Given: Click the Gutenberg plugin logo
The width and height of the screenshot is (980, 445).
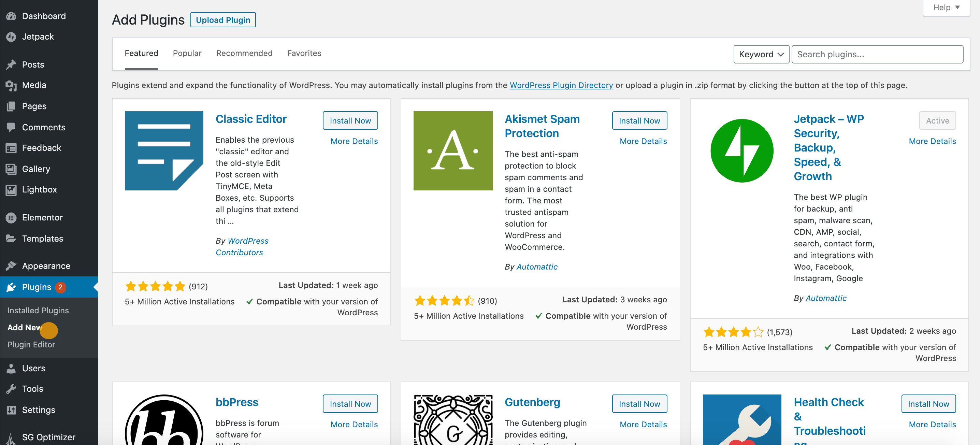Looking at the screenshot, I should (x=453, y=419).
